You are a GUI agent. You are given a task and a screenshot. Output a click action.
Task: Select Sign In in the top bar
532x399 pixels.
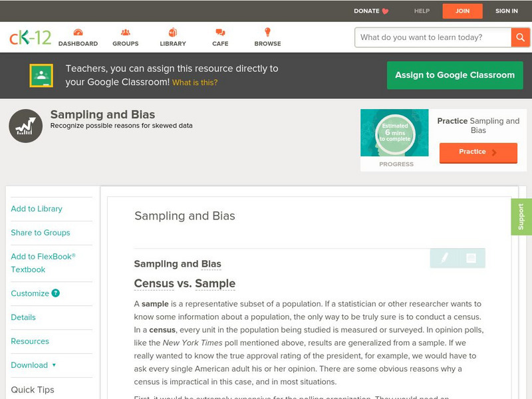coord(507,11)
